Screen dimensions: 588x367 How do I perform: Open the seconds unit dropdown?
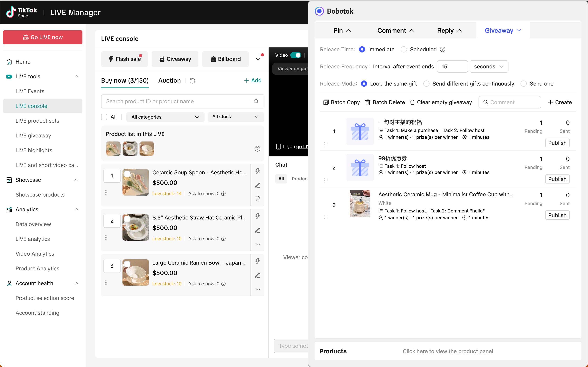(x=489, y=66)
